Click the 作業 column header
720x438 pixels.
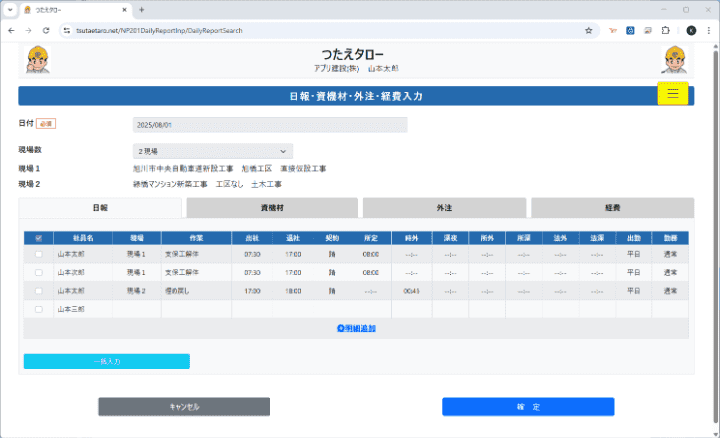pyautogui.click(x=196, y=238)
